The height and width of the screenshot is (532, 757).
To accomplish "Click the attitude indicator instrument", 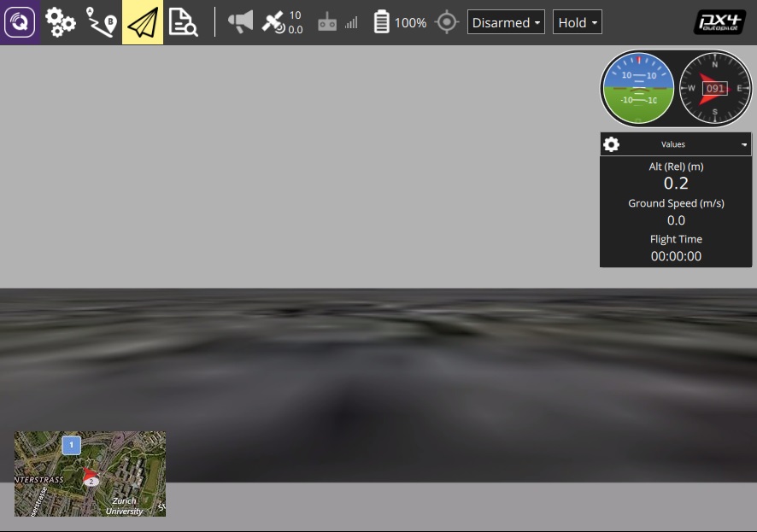I will tap(637, 88).
